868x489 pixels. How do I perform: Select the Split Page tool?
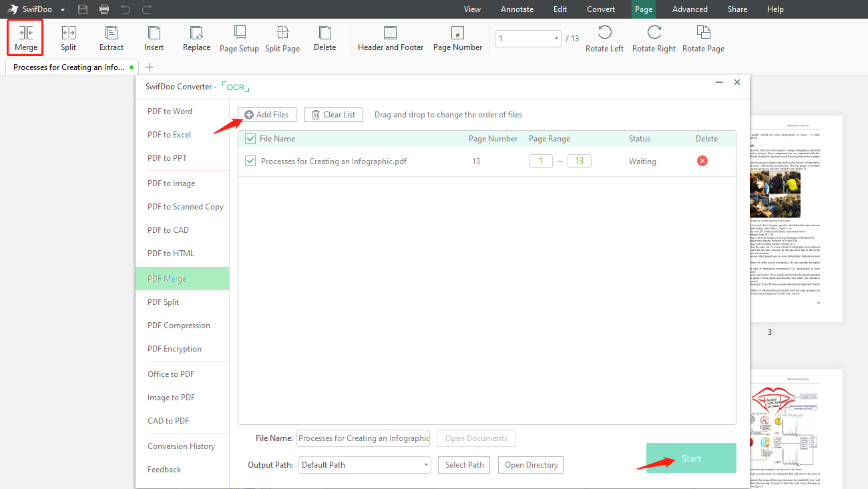click(282, 37)
